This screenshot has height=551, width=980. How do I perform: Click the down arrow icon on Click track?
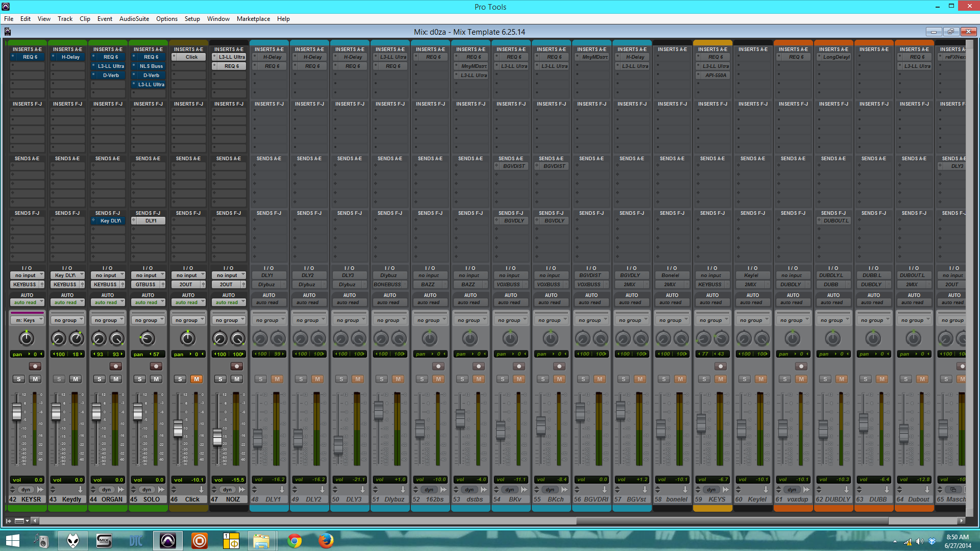coord(201,489)
